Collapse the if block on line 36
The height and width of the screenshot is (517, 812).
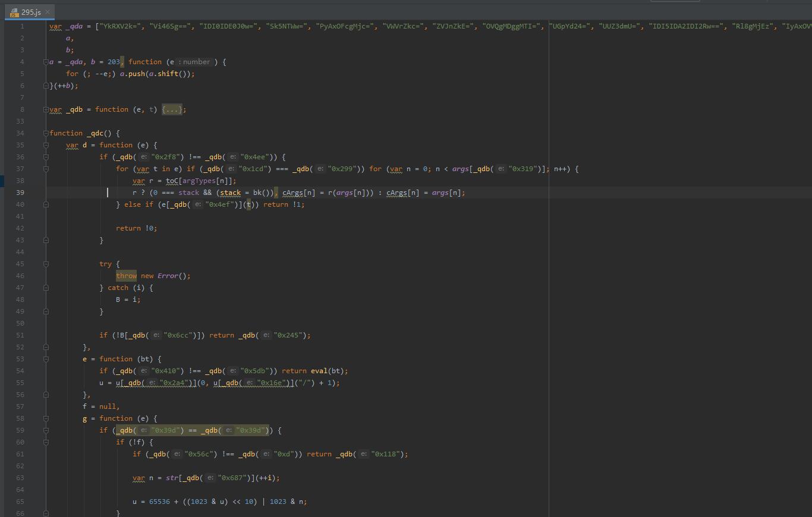pos(46,157)
